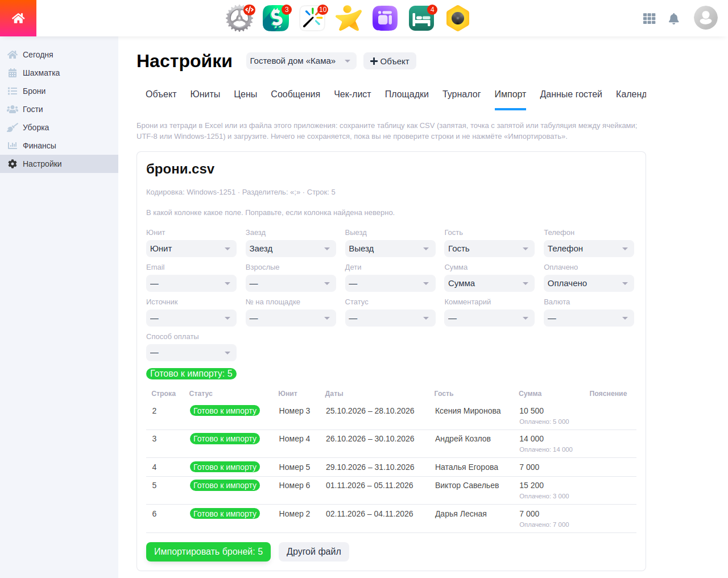The height and width of the screenshot is (578, 728).
Task: Show notifications bell
Action: point(674,19)
